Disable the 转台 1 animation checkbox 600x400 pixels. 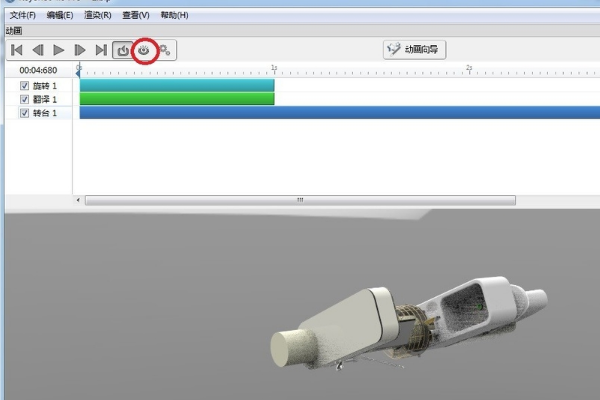pos(25,113)
